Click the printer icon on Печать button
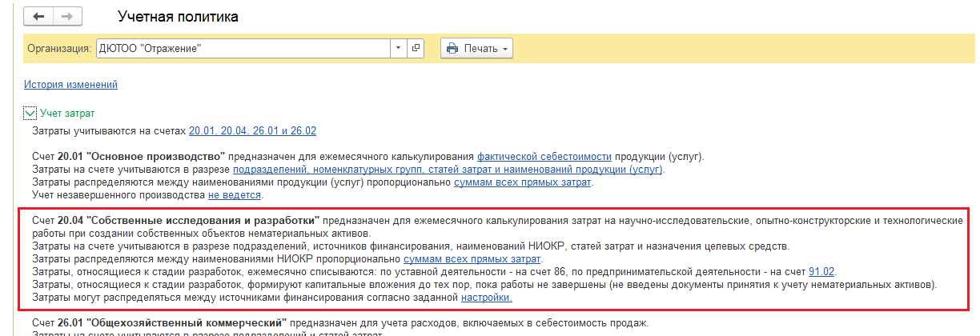The height and width of the screenshot is (336, 980). pyautogui.click(x=452, y=49)
